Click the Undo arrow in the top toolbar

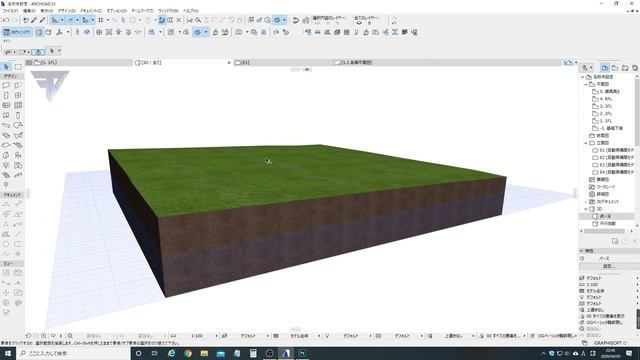click(x=6, y=20)
